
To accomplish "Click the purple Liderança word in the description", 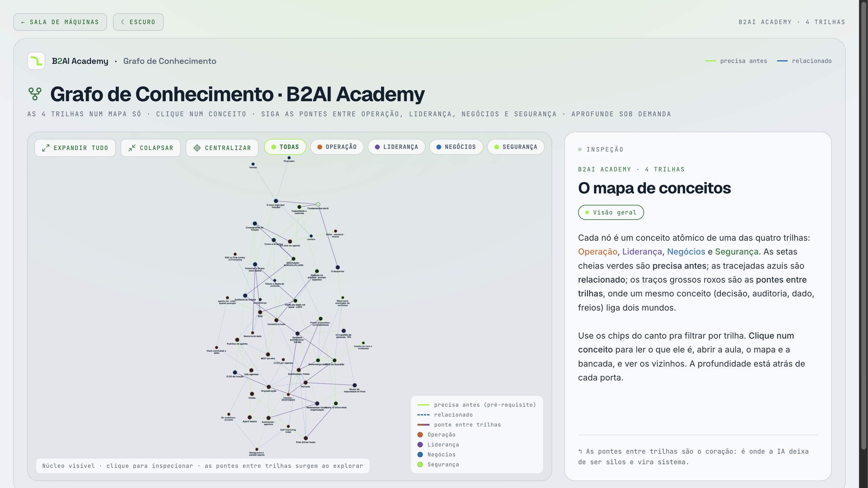I will click(642, 252).
